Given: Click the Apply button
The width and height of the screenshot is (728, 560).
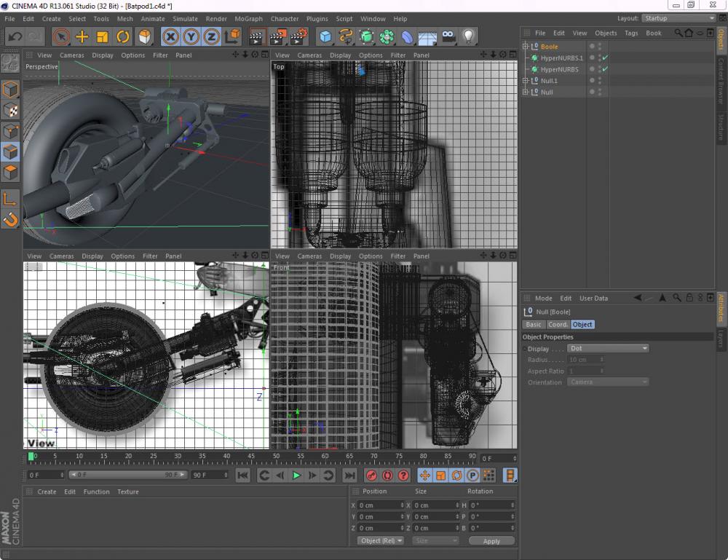Looking at the screenshot, I should click(491, 541).
